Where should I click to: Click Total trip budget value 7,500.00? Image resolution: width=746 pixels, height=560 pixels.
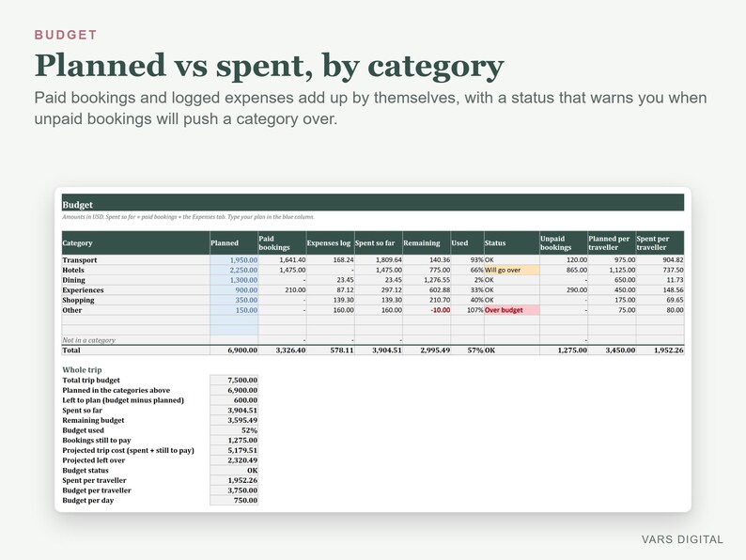point(234,381)
